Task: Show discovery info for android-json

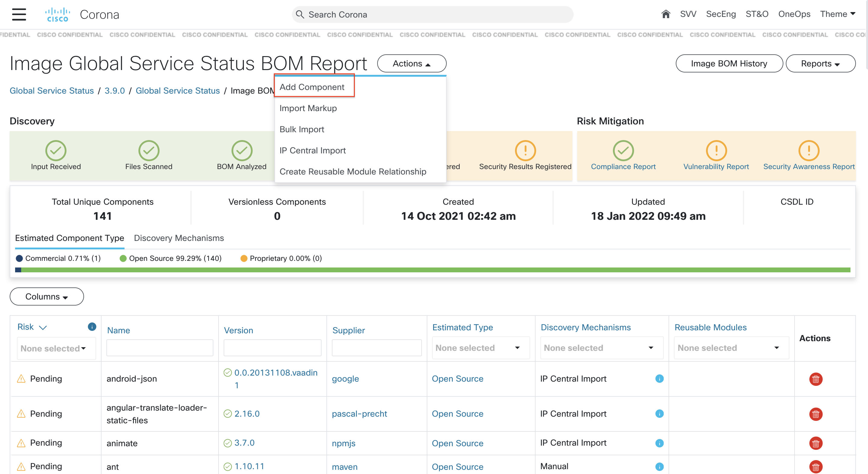Action: [659, 379]
